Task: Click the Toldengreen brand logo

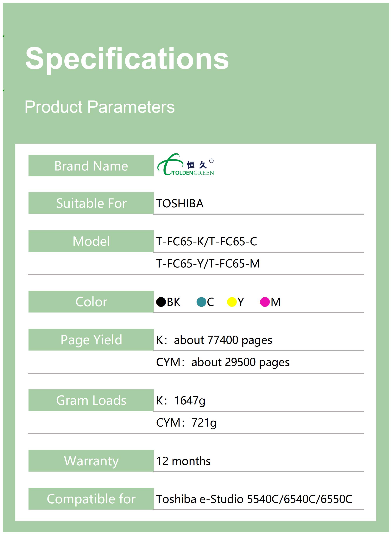Action: click(185, 165)
